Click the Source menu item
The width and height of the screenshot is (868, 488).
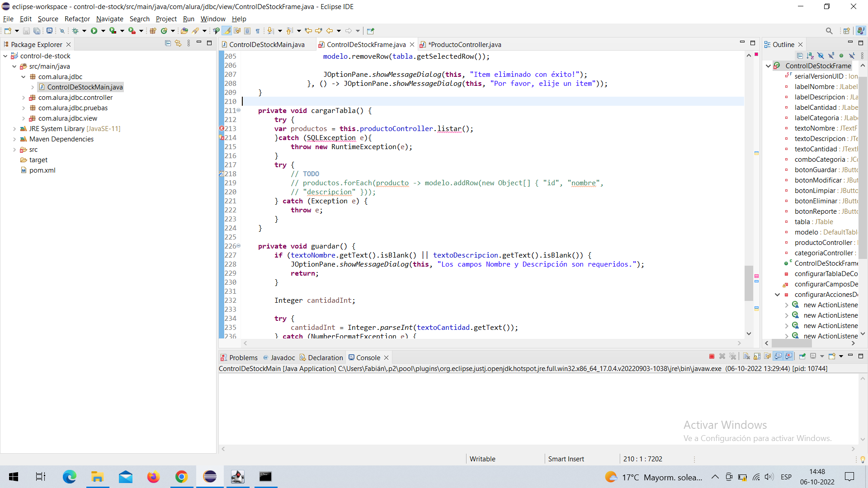(x=47, y=19)
